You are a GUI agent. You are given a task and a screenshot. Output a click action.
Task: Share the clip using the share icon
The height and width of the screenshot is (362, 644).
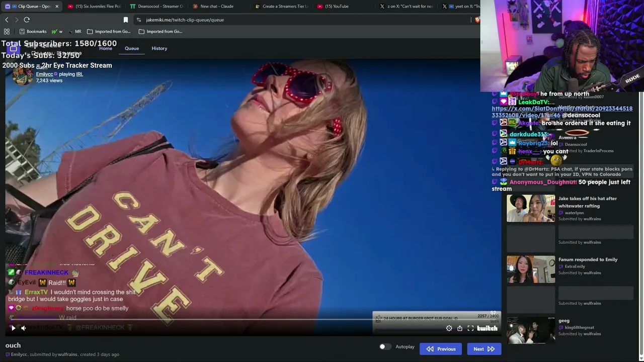point(460,328)
